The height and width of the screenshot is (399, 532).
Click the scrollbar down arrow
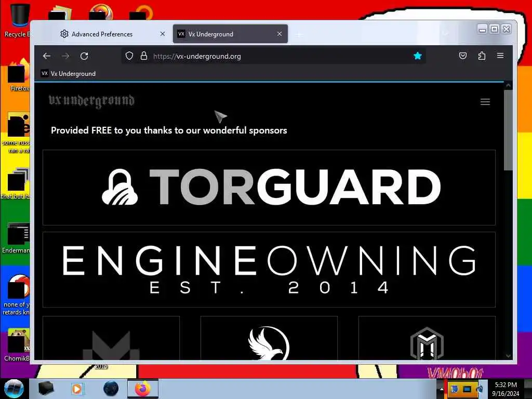(508, 356)
